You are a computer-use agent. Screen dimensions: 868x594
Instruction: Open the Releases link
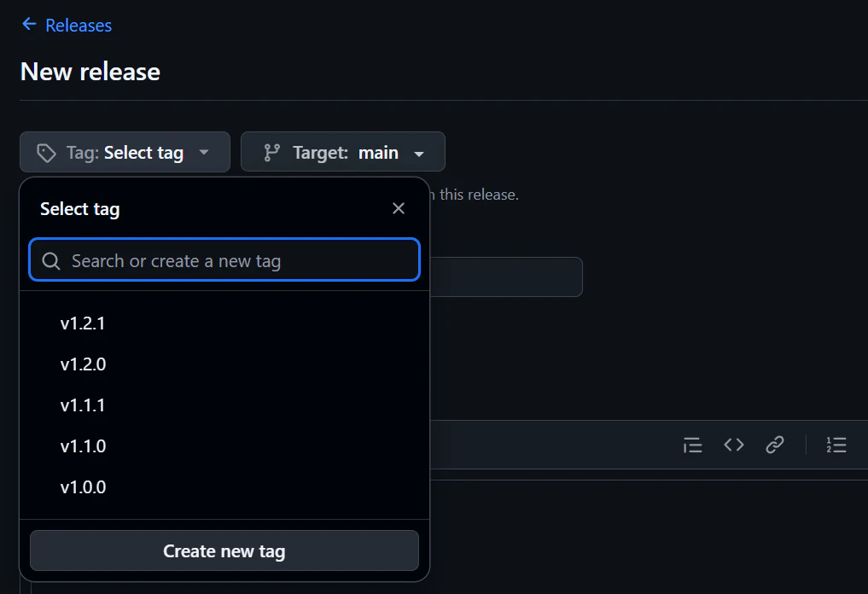click(x=78, y=26)
